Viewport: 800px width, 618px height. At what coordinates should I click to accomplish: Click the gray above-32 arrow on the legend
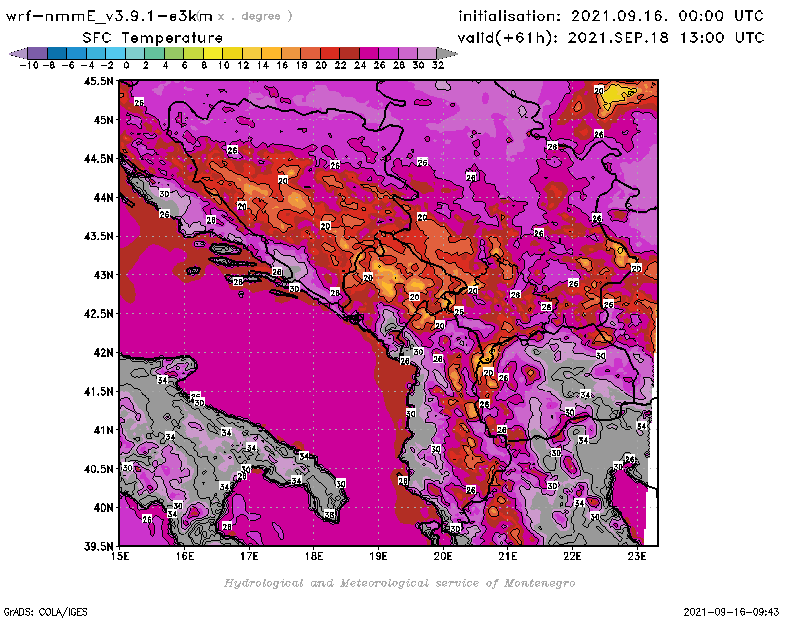click(x=447, y=53)
